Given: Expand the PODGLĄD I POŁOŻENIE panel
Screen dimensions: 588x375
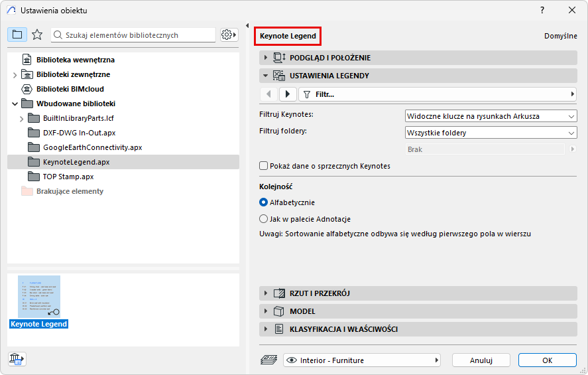Looking at the screenshot, I should [330, 58].
